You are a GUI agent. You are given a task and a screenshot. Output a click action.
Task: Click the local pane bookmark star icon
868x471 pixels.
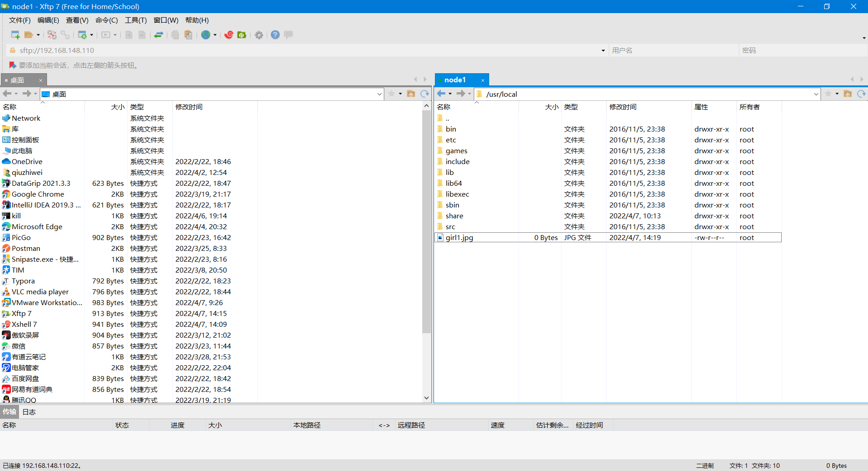point(392,94)
